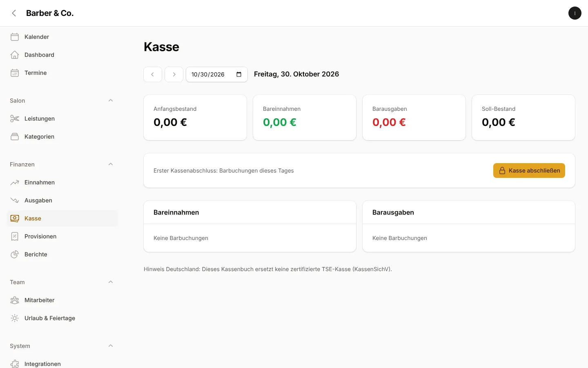Click the red Barausgaben 0,00 € value

pos(389,122)
